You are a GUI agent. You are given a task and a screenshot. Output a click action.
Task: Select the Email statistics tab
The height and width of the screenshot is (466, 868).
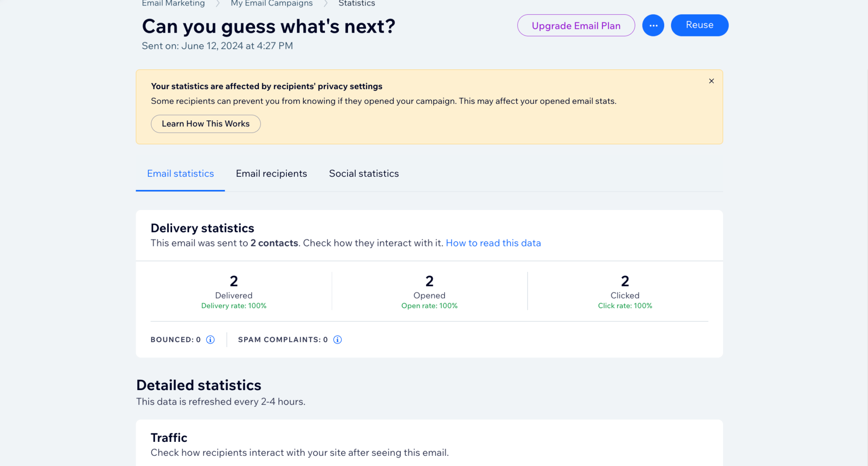pyautogui.click(x=180, y=173)
